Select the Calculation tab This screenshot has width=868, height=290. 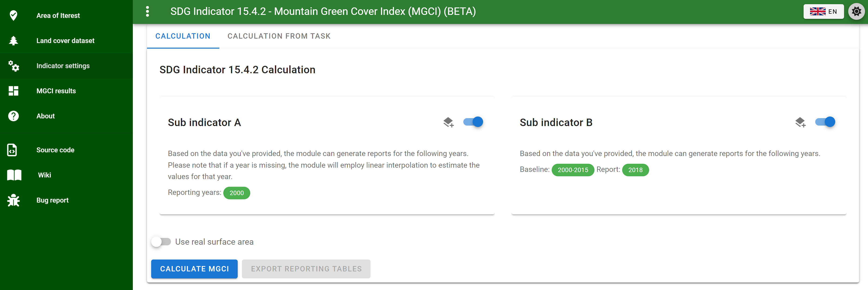pos(183,36)
